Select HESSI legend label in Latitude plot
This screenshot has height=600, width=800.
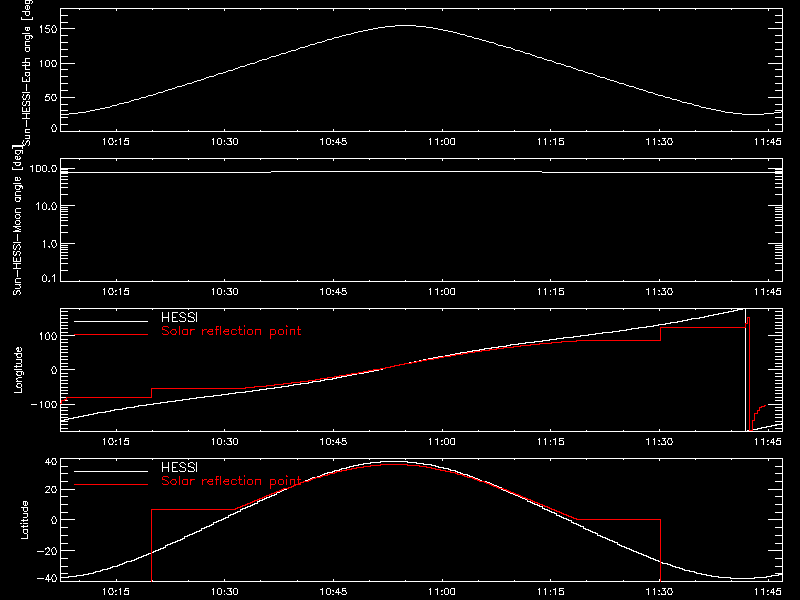pyautogui.click(x=179, y=467)
